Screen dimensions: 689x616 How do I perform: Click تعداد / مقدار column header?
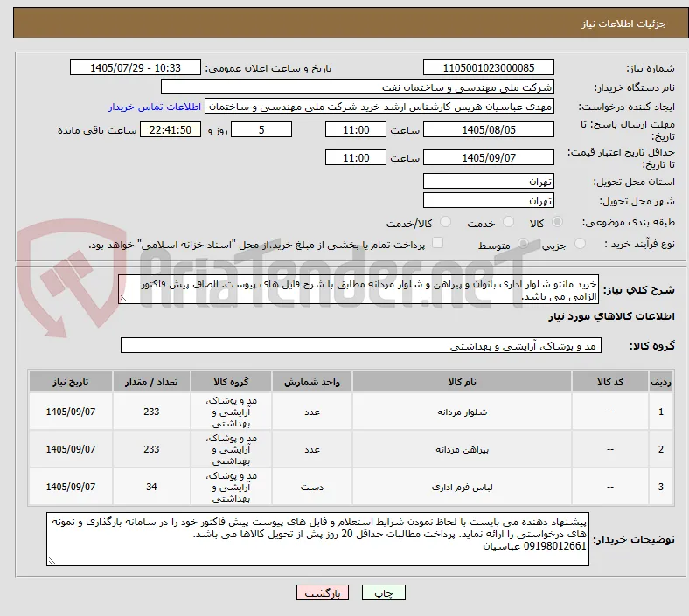point(151,382)
